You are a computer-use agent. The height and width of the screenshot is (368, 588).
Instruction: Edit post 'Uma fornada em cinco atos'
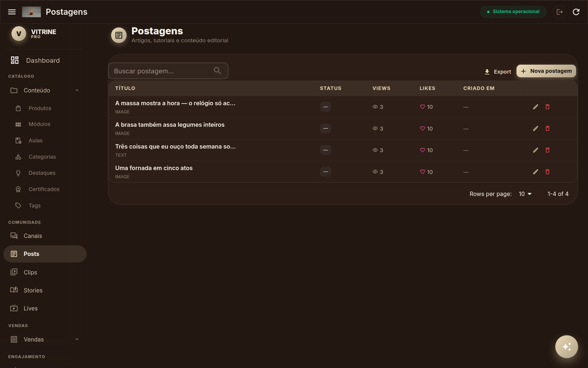[535, 172]
